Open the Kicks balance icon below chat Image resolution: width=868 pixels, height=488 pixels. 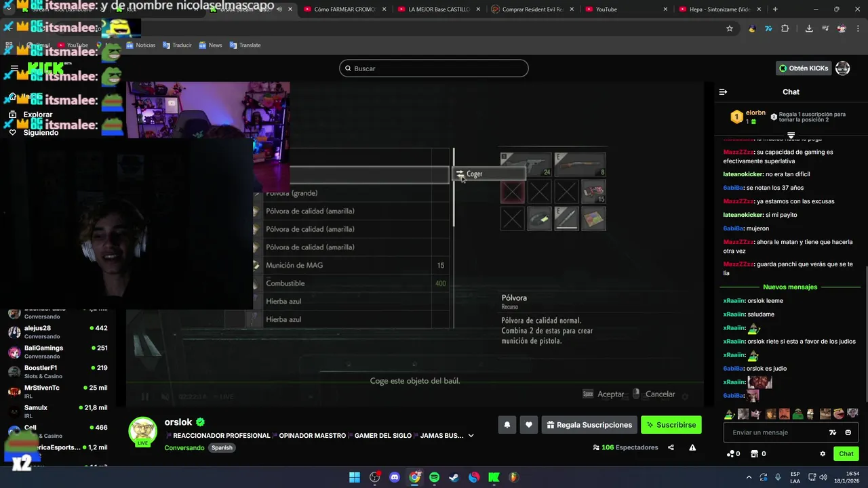(733, 454)
